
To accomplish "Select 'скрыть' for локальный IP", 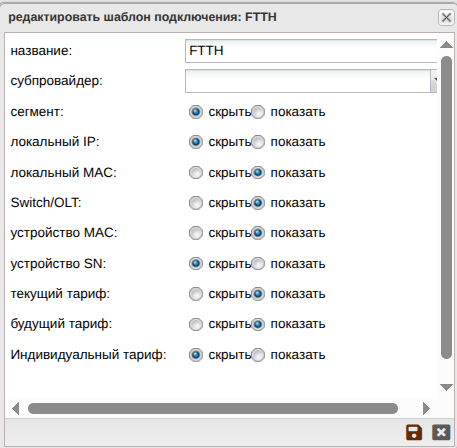I will (x=196, y=142).
